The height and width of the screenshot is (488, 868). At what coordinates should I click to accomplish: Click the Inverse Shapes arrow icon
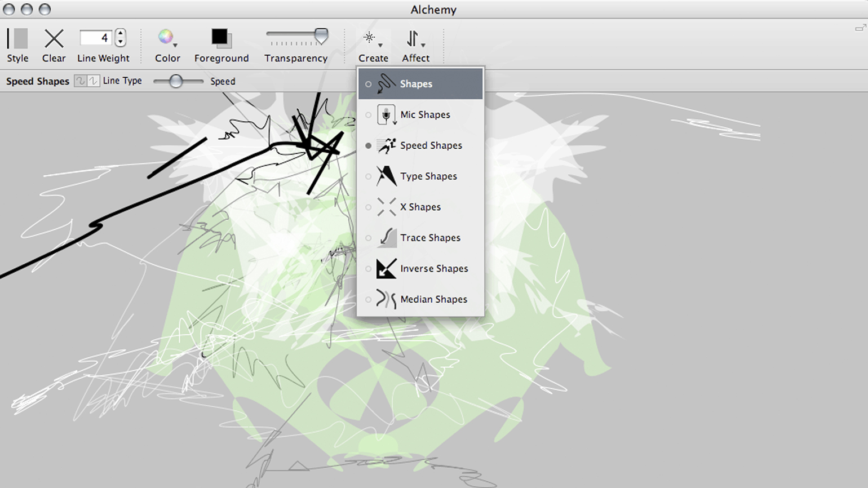coord(386,269)
